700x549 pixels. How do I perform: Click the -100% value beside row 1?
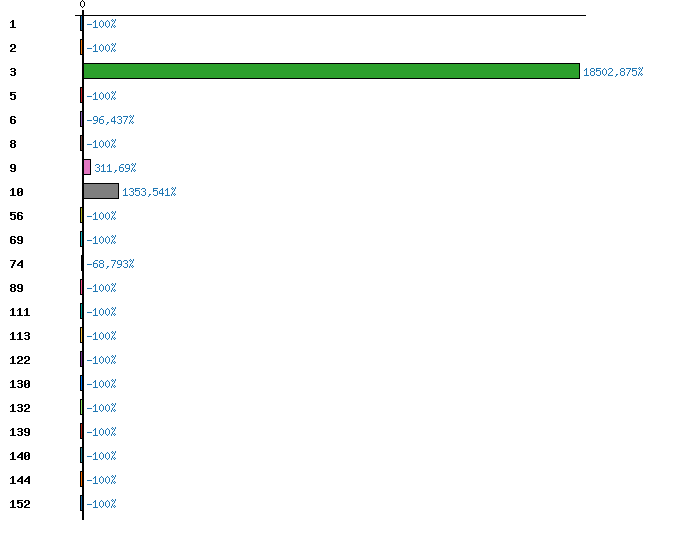tap(101, 24)
